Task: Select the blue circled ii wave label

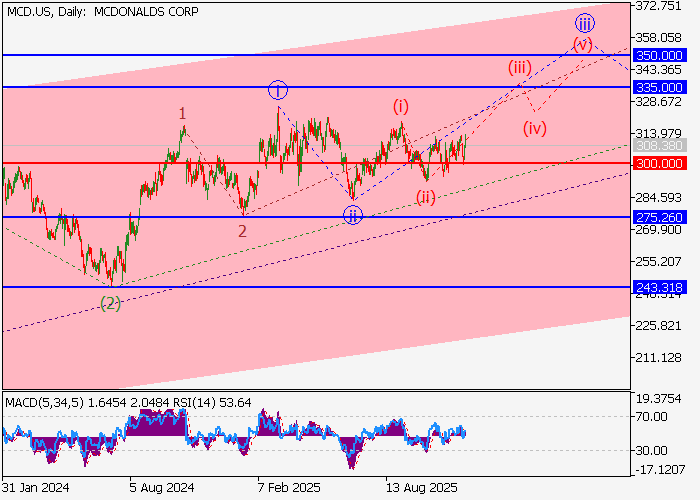Action: tap(353, 215)
